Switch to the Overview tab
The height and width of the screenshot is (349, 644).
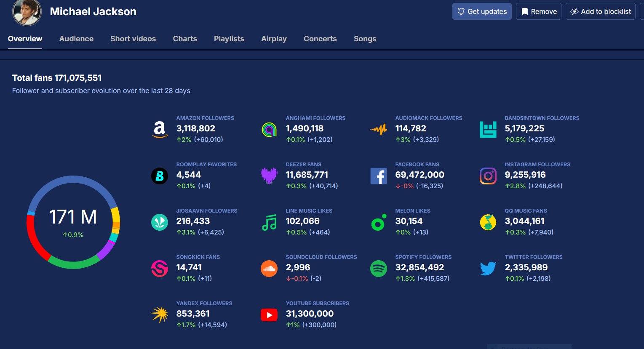pyautogui.click(x=25, y=39)
